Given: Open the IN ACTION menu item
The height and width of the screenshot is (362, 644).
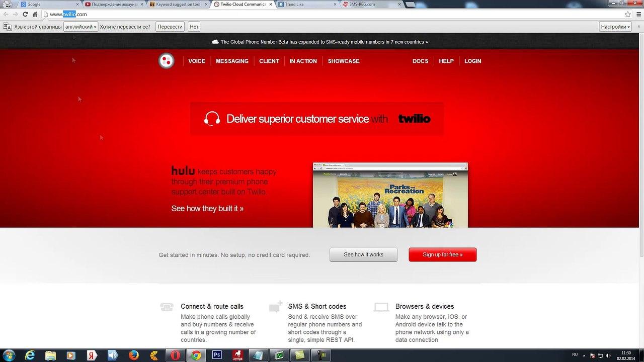Looking at the screenshot, I should coord(303,61).
